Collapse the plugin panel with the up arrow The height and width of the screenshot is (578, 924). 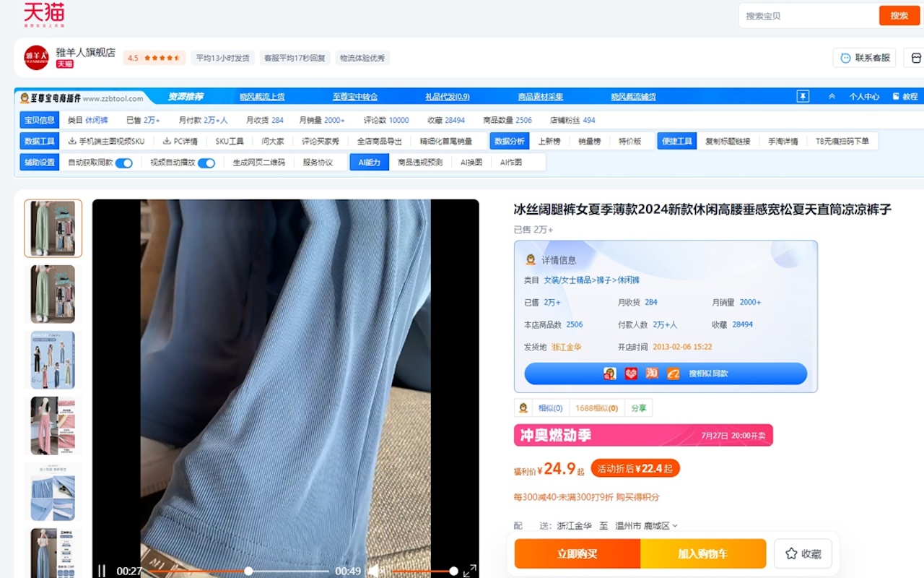tap(832, 96)
